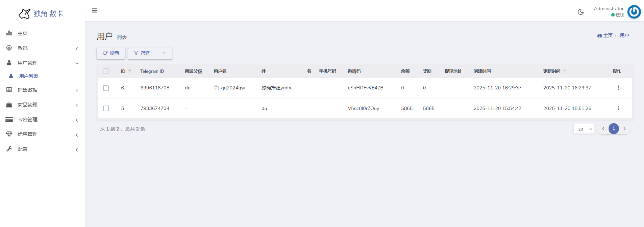The height and width of the screenshot is (227, 644).
Task: Click the 独角数卡 logo
Action: pos(41,13)
